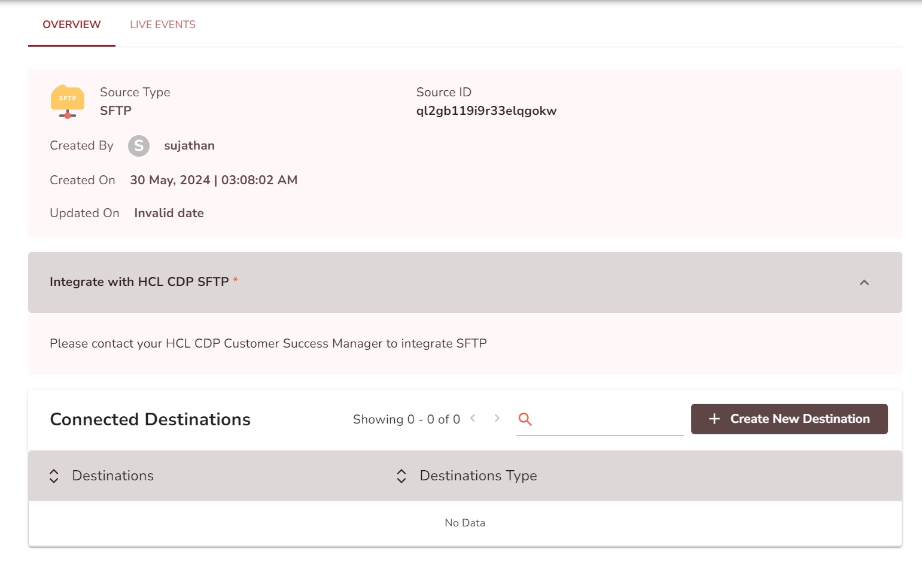Click the sujathan user avatar
Screen dimensions: 922x588
(139, 146)
